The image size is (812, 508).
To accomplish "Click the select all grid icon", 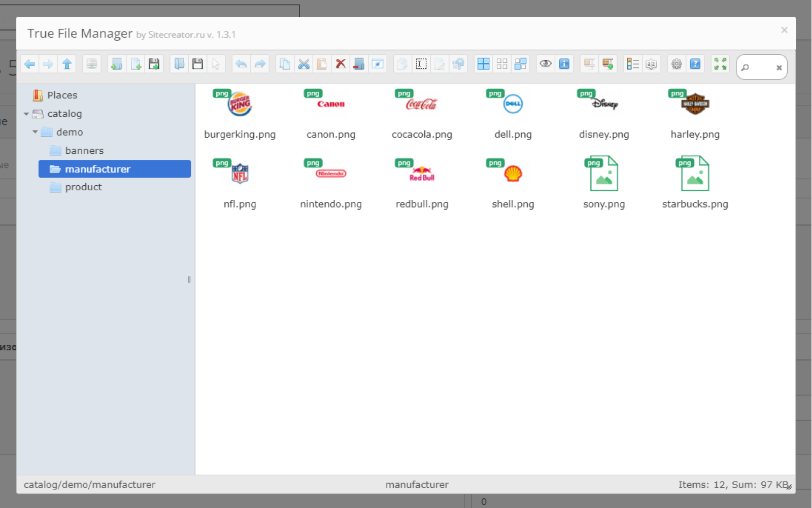I will point(483,64).
